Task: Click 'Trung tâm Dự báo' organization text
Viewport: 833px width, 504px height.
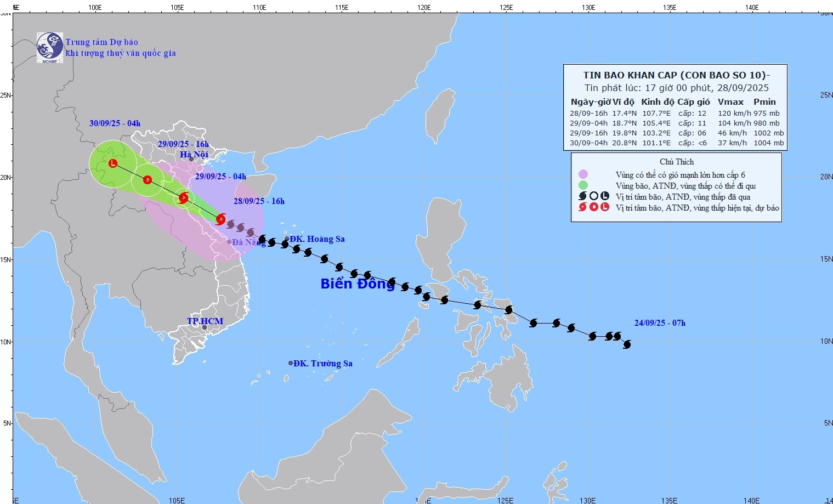Action: pyautogui.click(x=101, y=42)
